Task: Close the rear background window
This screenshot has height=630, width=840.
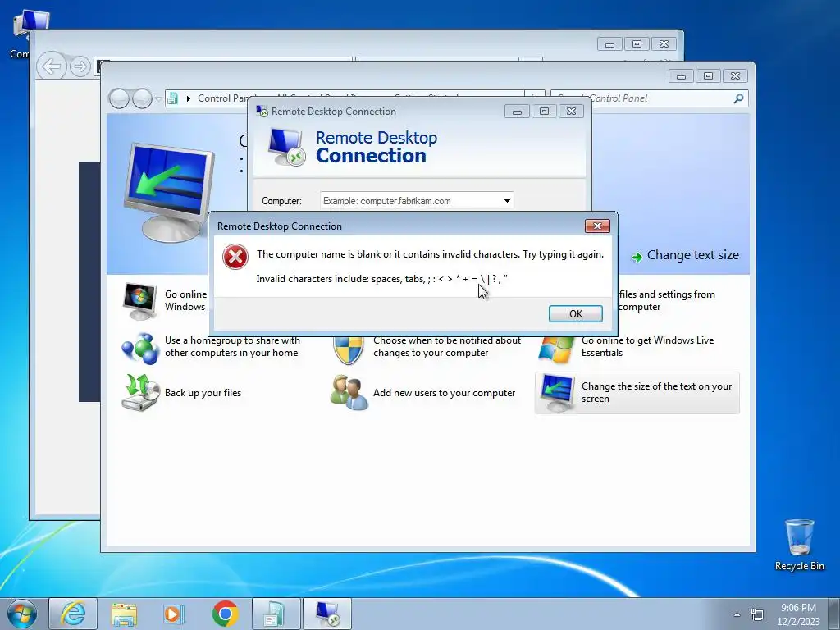Action: [x=664, y=44]
